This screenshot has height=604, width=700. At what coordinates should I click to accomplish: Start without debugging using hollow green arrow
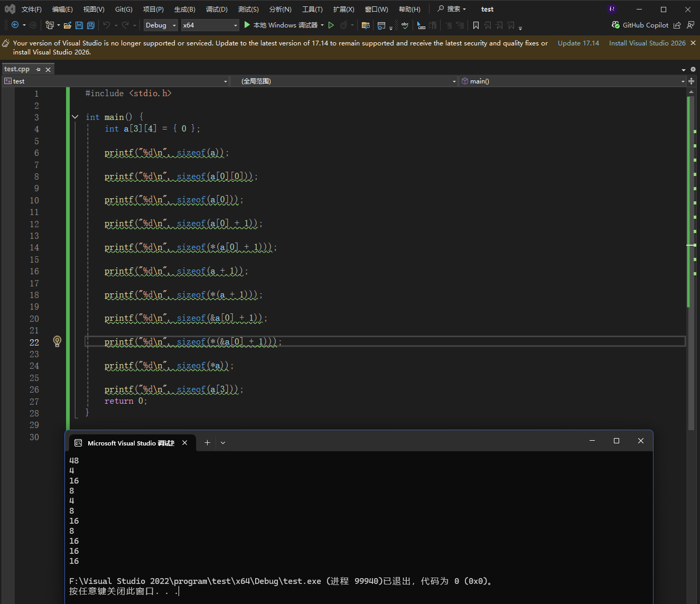[331, 25]
